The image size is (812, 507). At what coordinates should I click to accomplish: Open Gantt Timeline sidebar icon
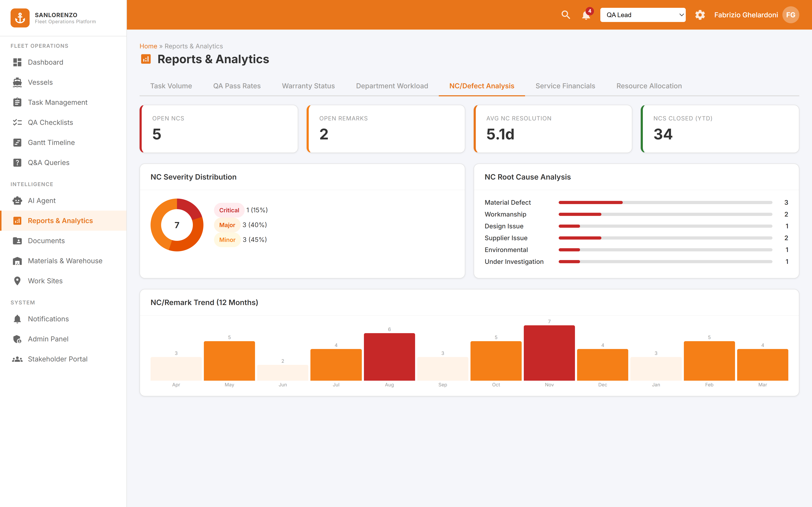point(17,143)
